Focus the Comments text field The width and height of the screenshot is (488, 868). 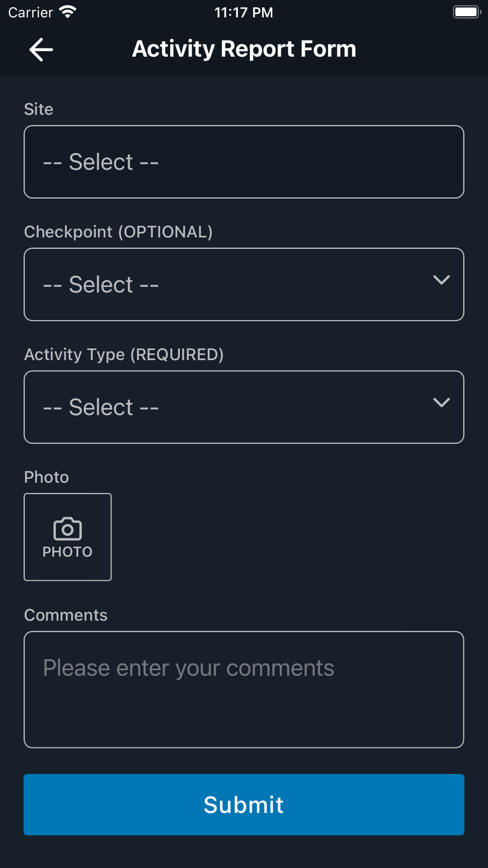(x=244, y=689)
